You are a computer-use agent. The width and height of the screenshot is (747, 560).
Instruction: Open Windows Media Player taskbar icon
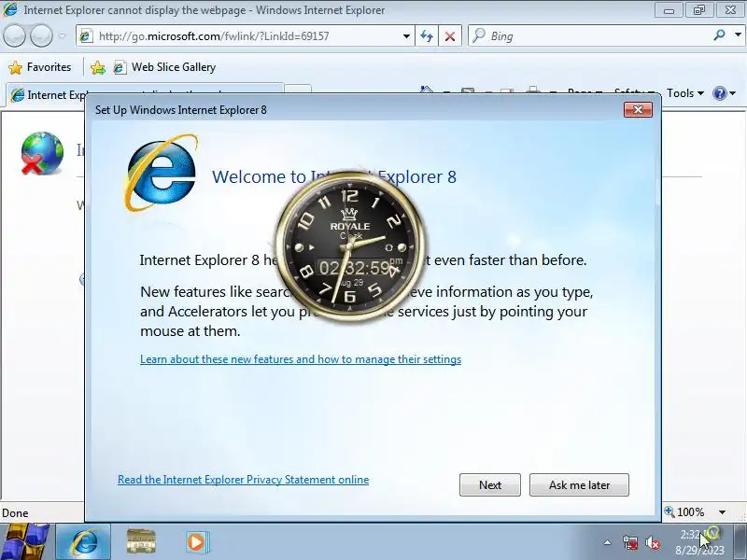[196, 542]
